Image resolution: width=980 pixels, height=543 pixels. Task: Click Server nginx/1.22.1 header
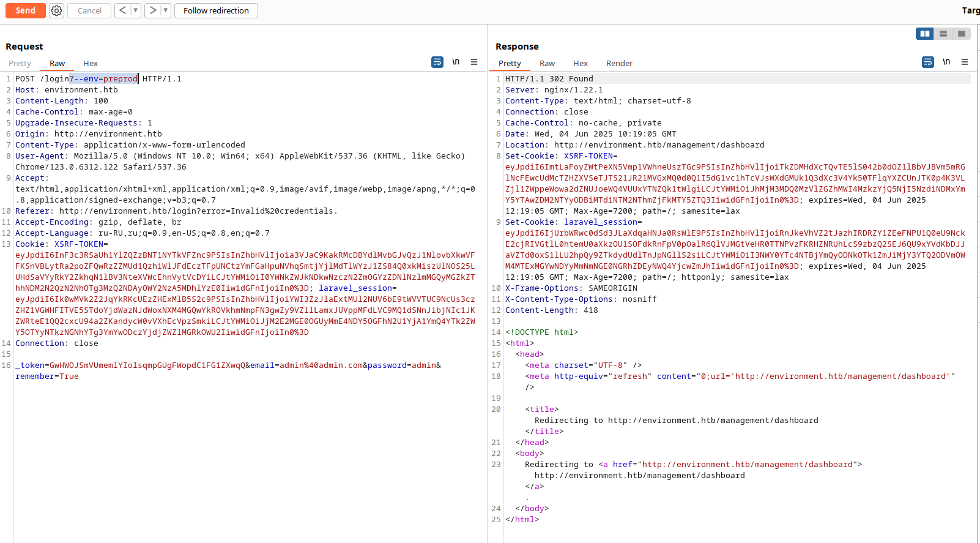[x=554, y=89]
